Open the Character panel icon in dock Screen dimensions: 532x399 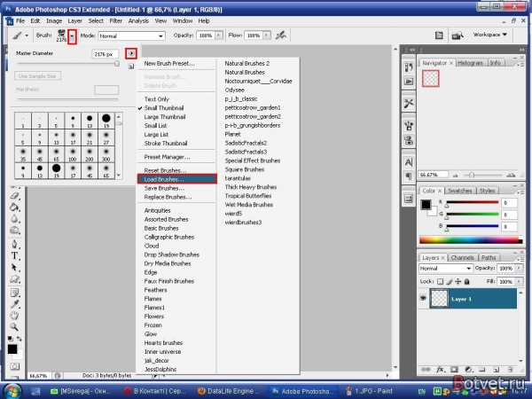[x=409, y=162]
